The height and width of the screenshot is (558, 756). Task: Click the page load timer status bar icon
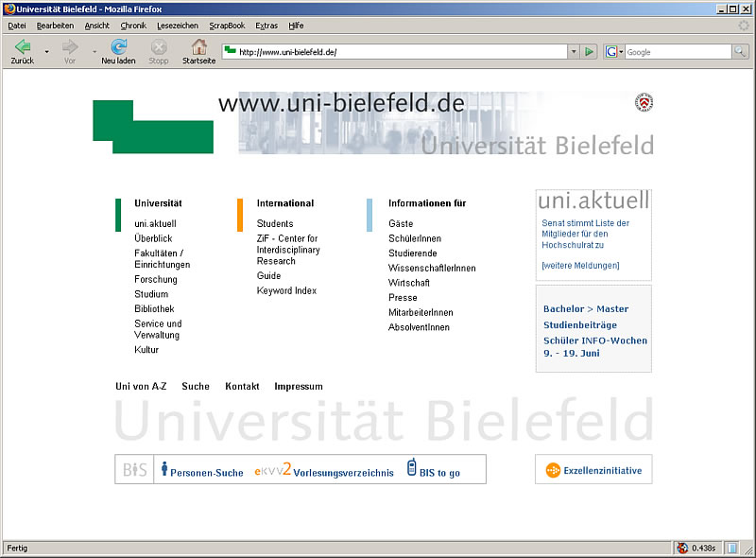[x=682, y=548]
